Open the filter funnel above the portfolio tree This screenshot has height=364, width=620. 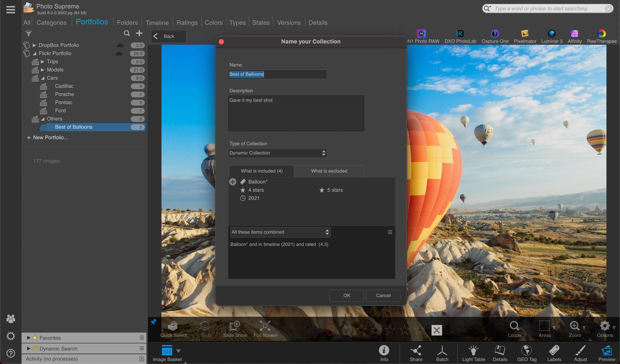pos(29,33)
